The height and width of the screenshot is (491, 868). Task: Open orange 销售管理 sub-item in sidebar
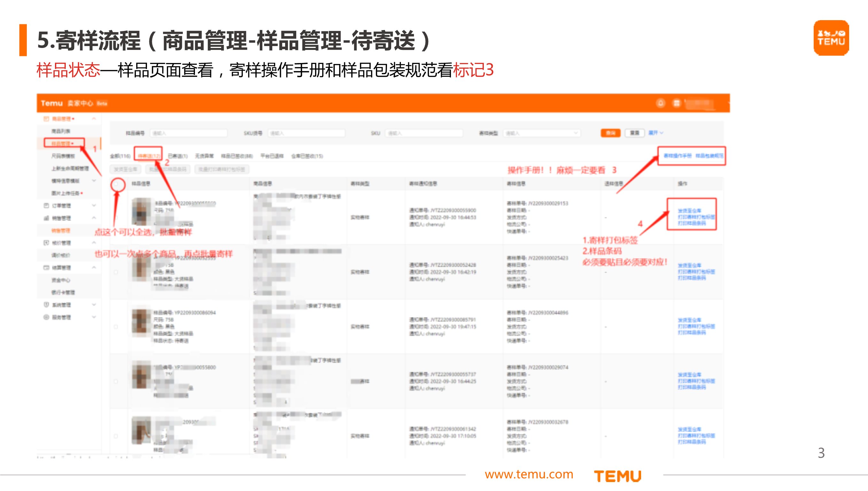pyautogui.click(x=61, y=231)
